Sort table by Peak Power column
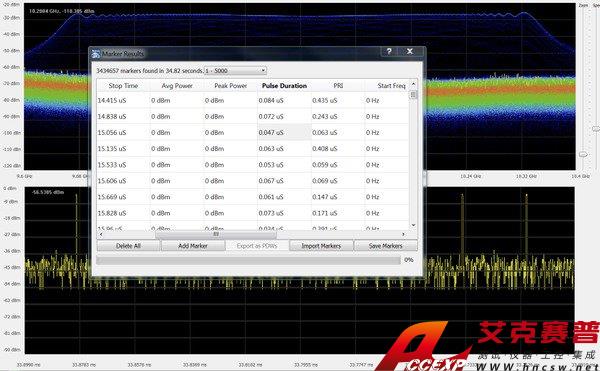Image resolution: width=600 pixels, height=371 pixels. (x=230, y=86)
